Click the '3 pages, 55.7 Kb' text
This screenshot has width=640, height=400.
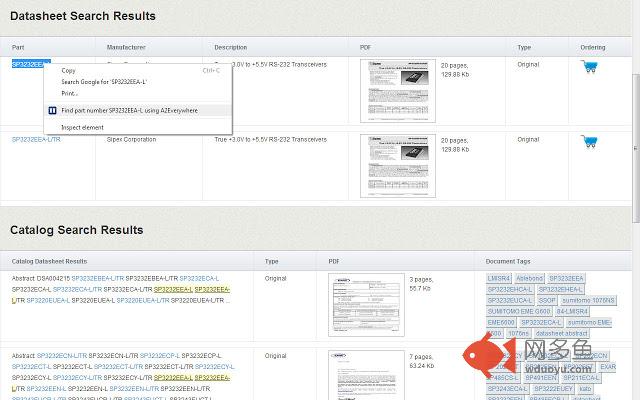click(x=421, y=284)
